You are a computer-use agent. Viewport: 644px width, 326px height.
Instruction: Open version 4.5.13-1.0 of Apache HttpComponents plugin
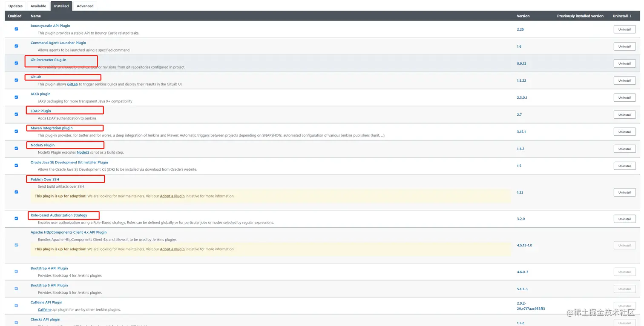pyautogui.click(x=525, y=245)
